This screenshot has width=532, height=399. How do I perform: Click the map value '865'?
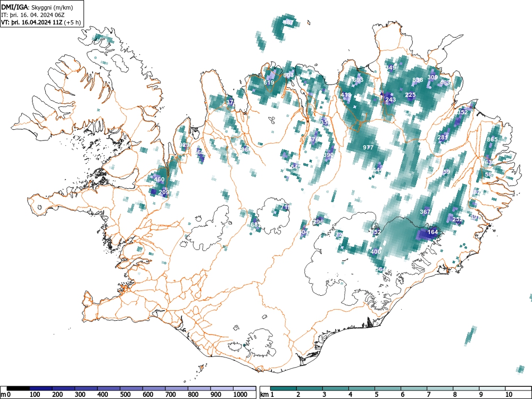tap(492, 139)
